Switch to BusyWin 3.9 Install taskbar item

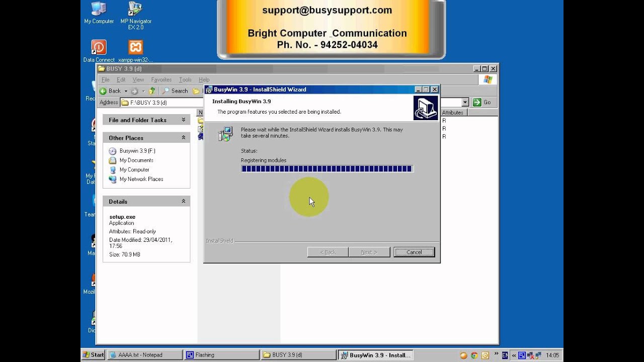(375, 355)
